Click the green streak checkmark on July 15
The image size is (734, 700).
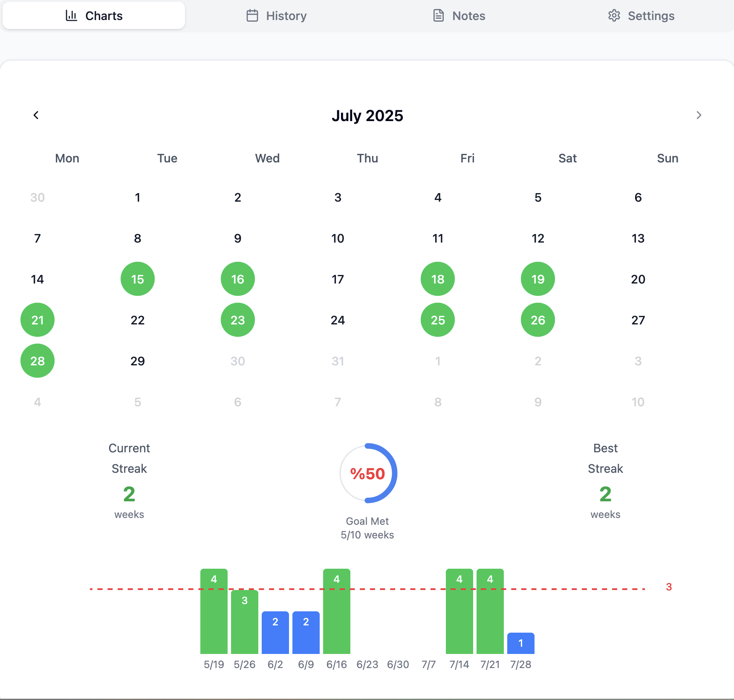[x=137, y=279]
